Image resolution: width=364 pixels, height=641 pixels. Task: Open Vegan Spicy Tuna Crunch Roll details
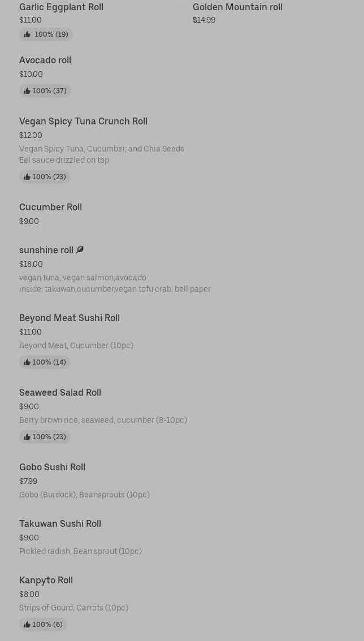[83, 121]
